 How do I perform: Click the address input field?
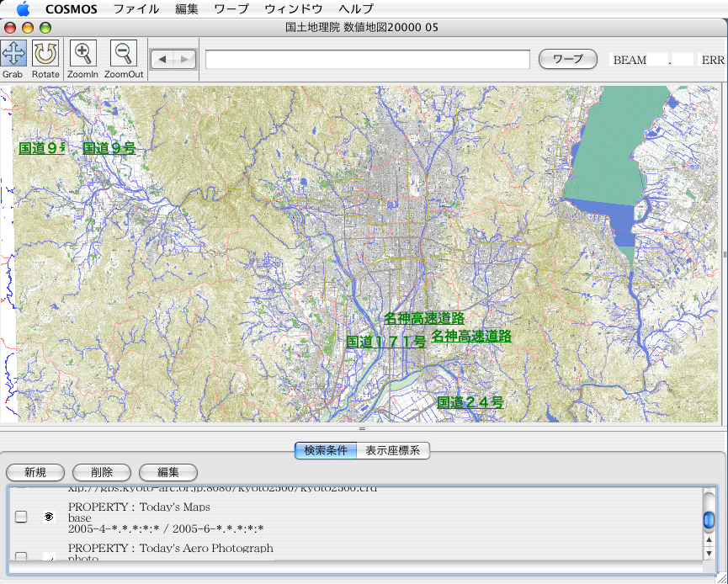pyautogui.click(x=368, y=60)
